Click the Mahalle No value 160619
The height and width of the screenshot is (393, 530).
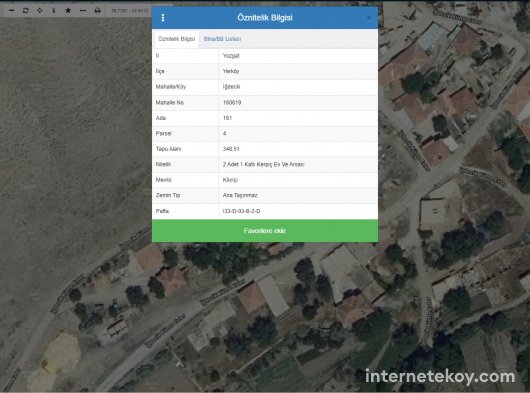(x=232, y=102)
